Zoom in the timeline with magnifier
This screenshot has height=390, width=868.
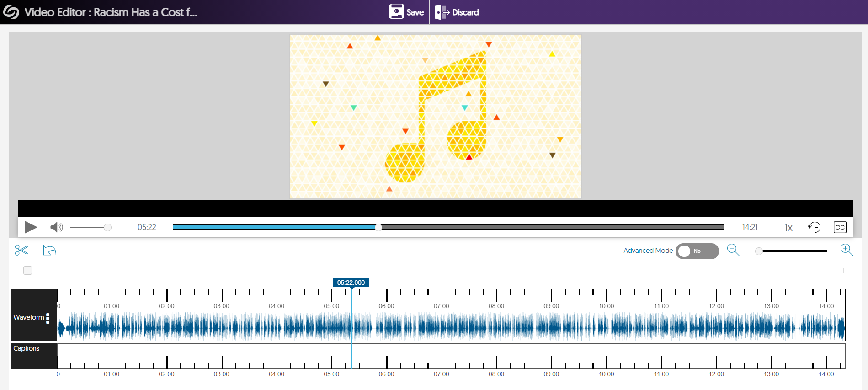pyautogui.click(x=847, y=250)
